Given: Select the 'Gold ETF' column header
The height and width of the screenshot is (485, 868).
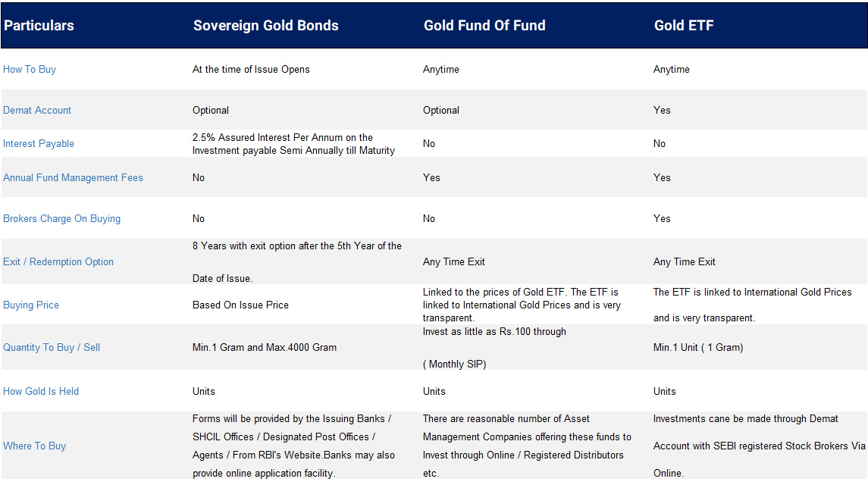Looking at the screenshot, I should coord(684,26).
